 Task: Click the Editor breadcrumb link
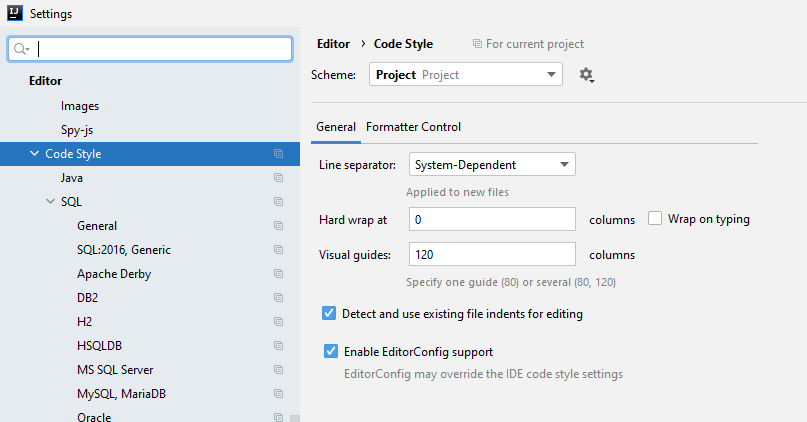pyautogui.click(x=334, y=44)
